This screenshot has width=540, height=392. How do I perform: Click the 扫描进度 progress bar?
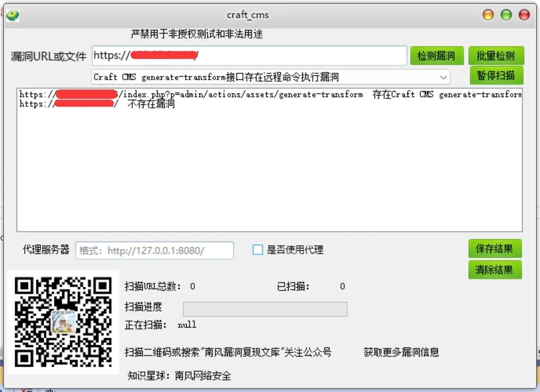tap(265, 309)
